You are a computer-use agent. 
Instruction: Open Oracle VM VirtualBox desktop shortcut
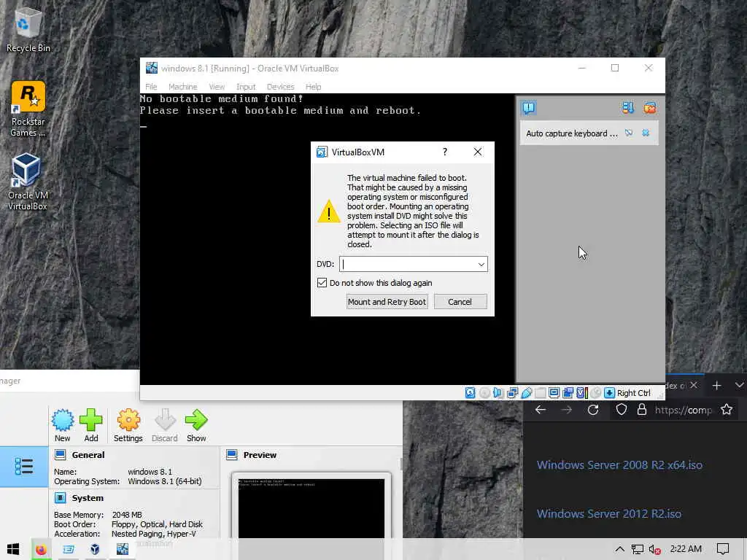pyautogui.click(x=27, y=182)
